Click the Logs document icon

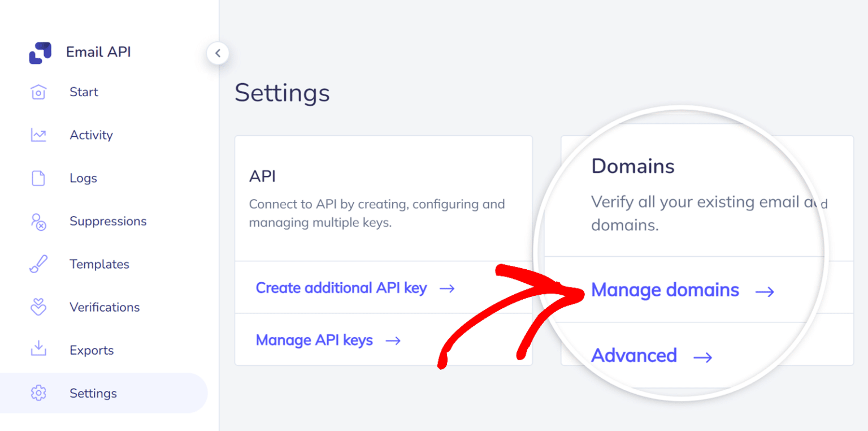click(x=38, y=178)
